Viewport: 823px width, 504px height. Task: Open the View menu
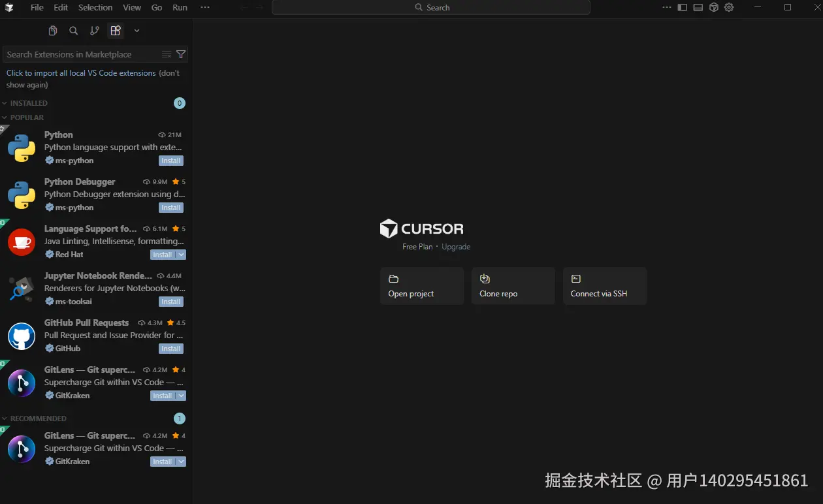132,8
